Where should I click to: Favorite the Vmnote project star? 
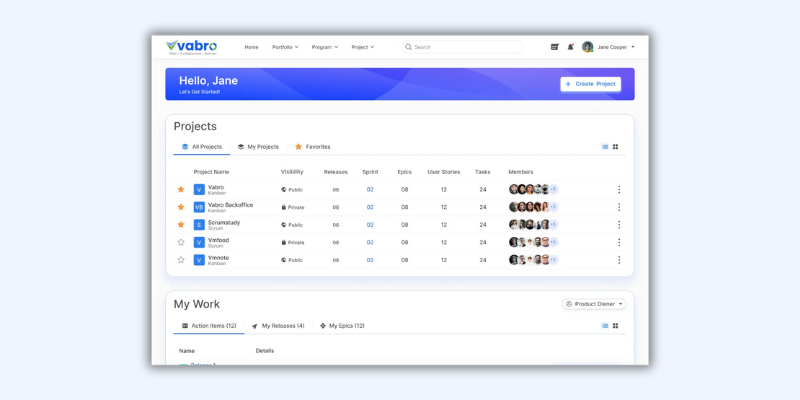181,260
